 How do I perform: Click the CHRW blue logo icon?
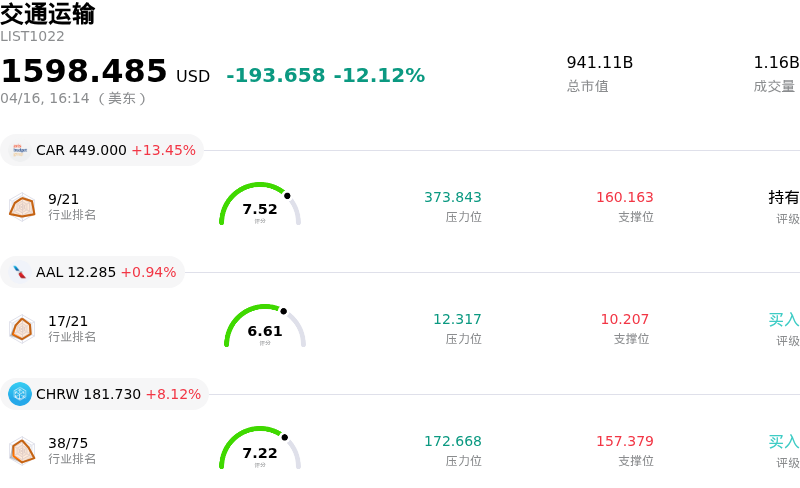(x=20, y=394)
